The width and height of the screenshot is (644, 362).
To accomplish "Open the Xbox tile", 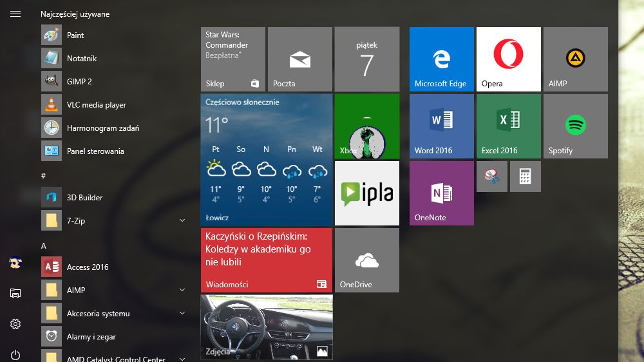I will point(367,126).
